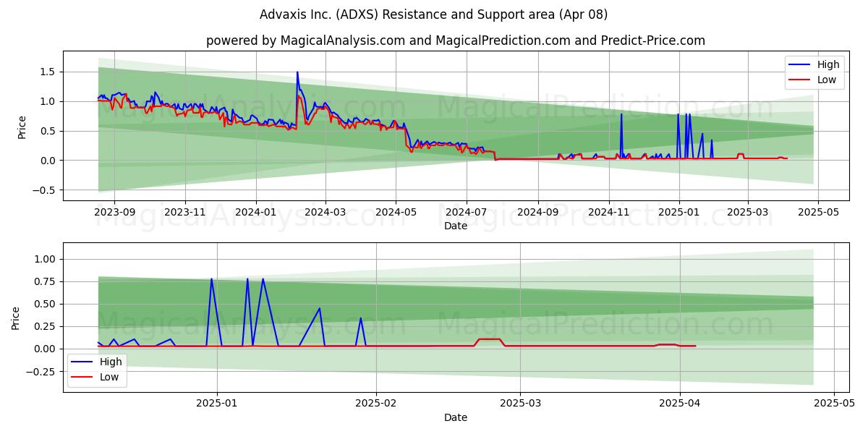Screen dimensions: 868x434
Task: Click the '2025-04' x-axis label in the bottom chart
Action: click(680, 403)
